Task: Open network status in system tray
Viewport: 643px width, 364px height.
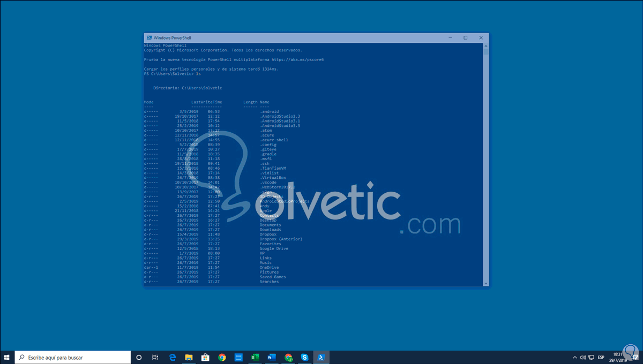Action: pos(590,357)
